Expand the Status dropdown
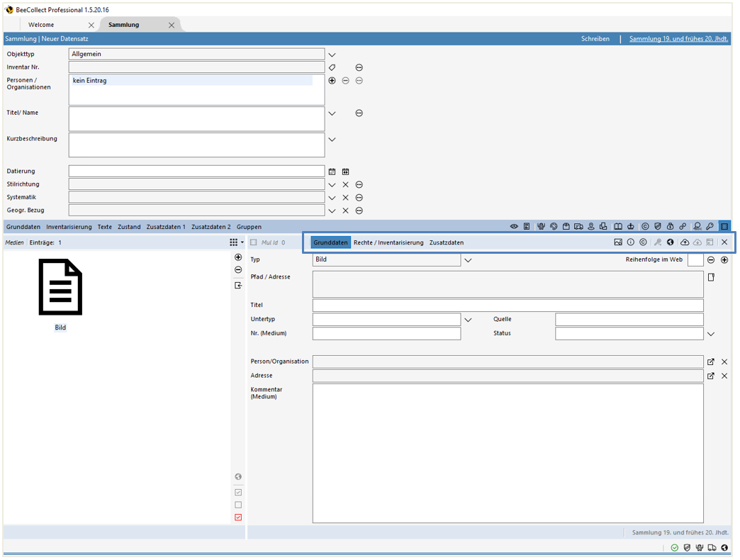 point(711,334)
